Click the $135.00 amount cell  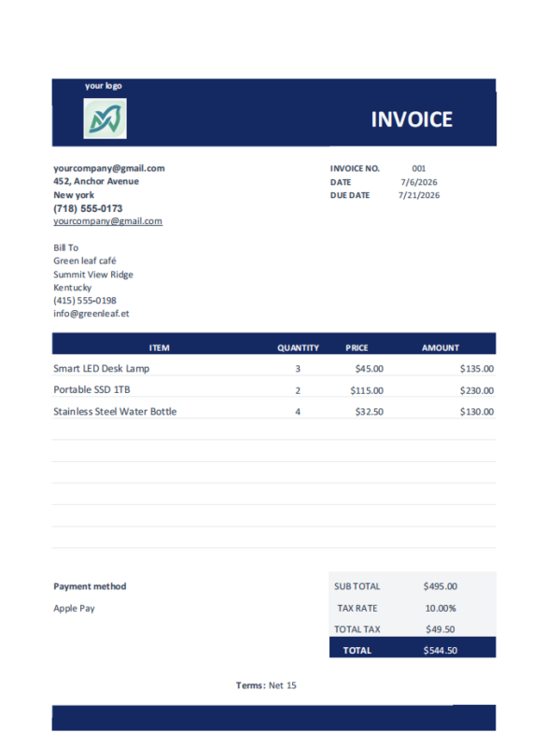(477, 369)
